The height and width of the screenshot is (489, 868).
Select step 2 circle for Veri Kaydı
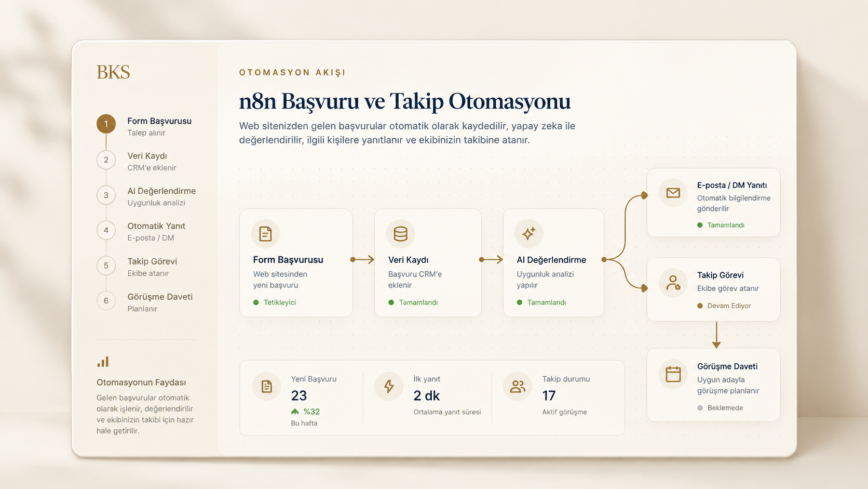(x=106, y=160)
